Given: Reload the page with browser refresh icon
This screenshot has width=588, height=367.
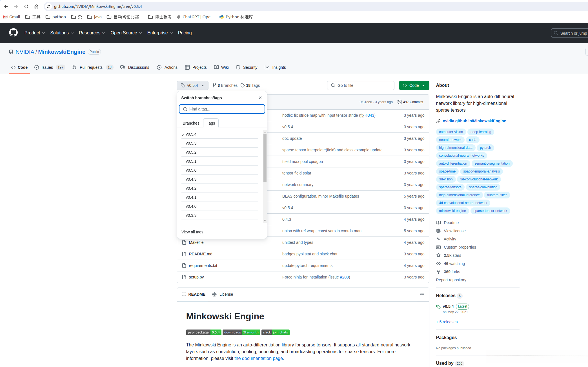Looking at the screenshot, I should click(x=26, y=6).
